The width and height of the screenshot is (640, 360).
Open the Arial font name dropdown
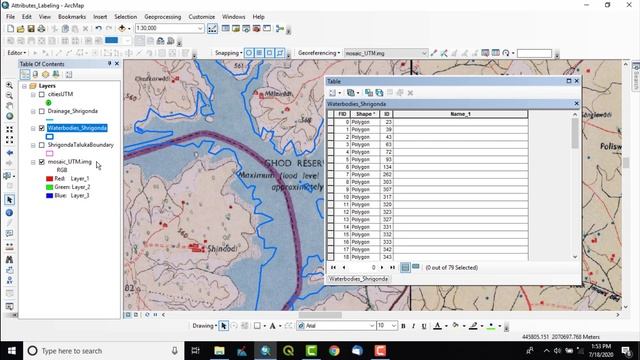[372, 326]
